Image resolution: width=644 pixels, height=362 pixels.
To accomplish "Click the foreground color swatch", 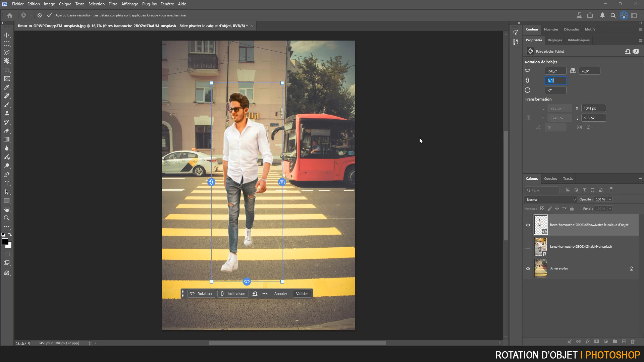I will coord(5,241).
